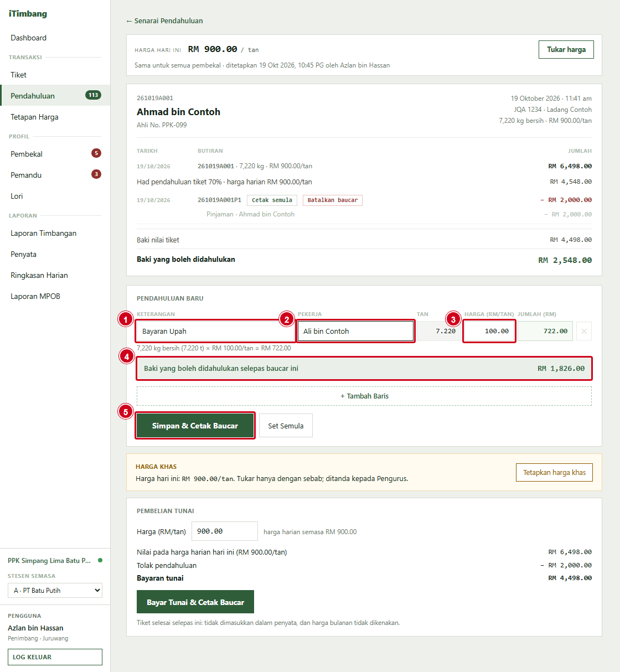Viewport: 620px width, 672px height.
Task: Go back to Senarai Pendahuluan
Action: [x=164, y=20]
